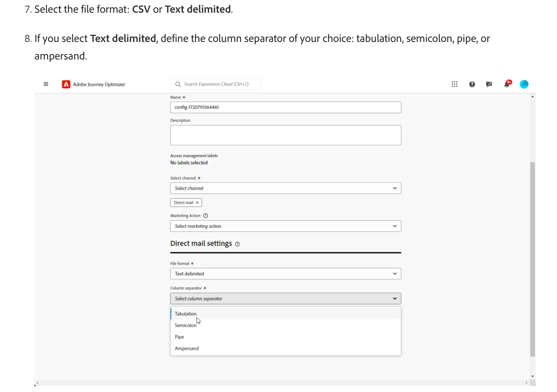Choose the Ampersand separator option
Image resolution: width=557 pixels, height=392 pixels.
[x=187, y=348]
